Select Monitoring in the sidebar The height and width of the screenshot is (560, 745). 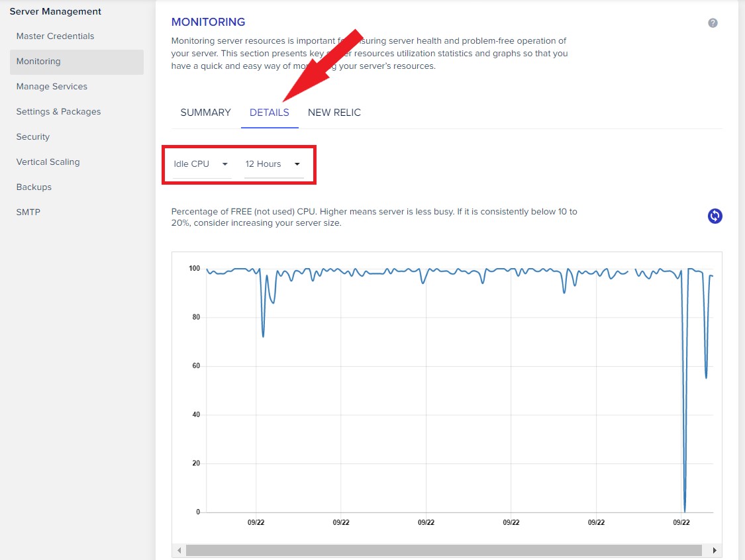(x=77, y=62)
